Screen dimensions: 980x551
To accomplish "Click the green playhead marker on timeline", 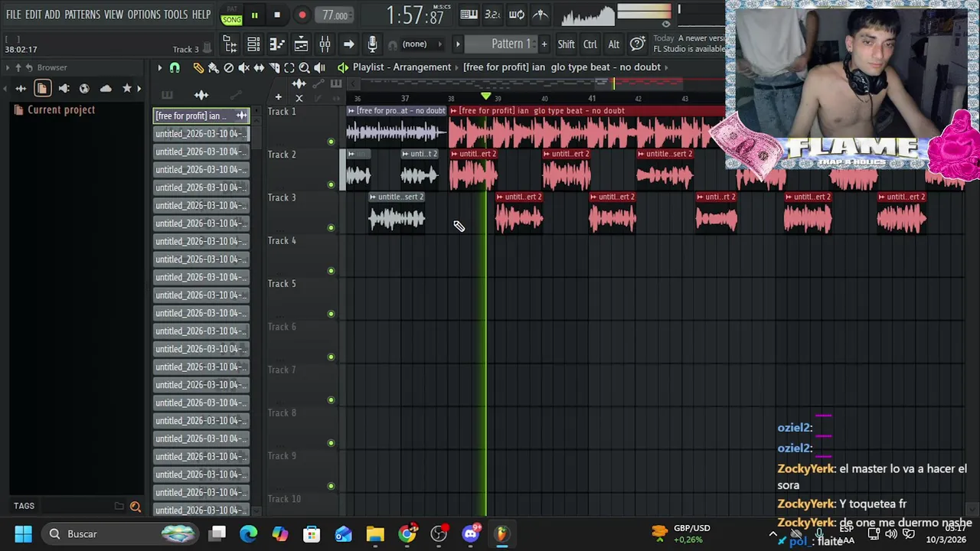I will click(x=485, y=96).
